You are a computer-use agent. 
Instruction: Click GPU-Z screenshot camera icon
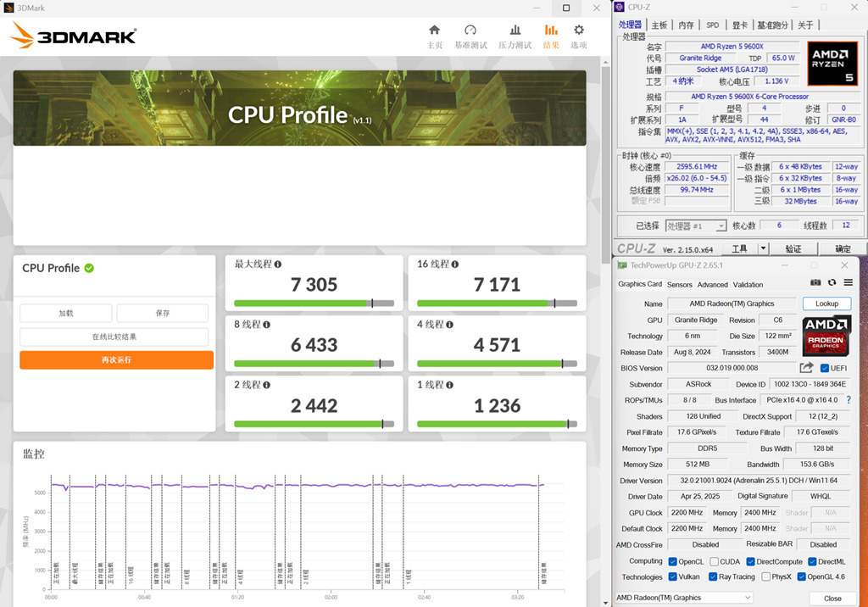(x=815, y=282)
